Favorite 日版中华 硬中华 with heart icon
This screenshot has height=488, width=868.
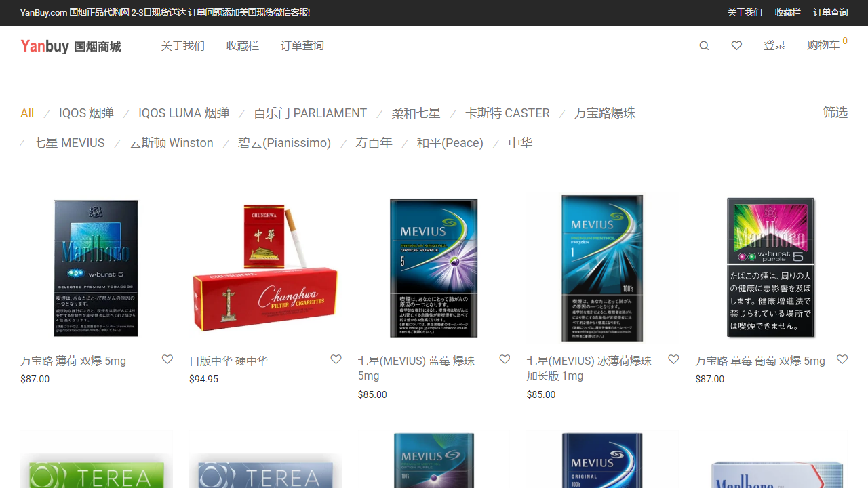336,359
